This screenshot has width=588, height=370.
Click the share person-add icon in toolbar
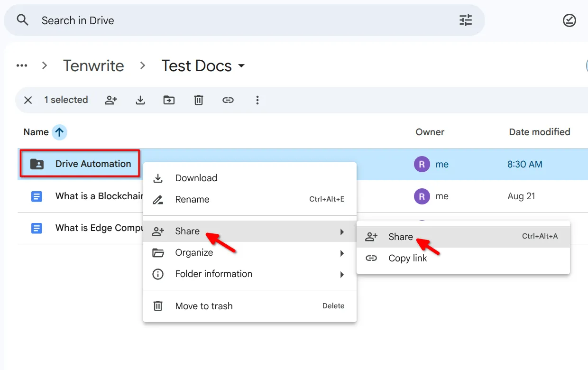click(x=111, y=100)
